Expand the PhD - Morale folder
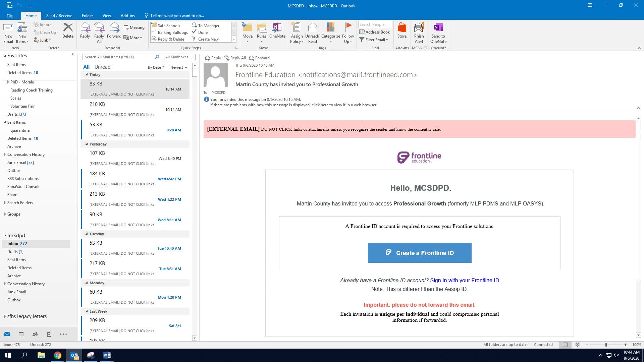644x362 pixels. (8, 82)
